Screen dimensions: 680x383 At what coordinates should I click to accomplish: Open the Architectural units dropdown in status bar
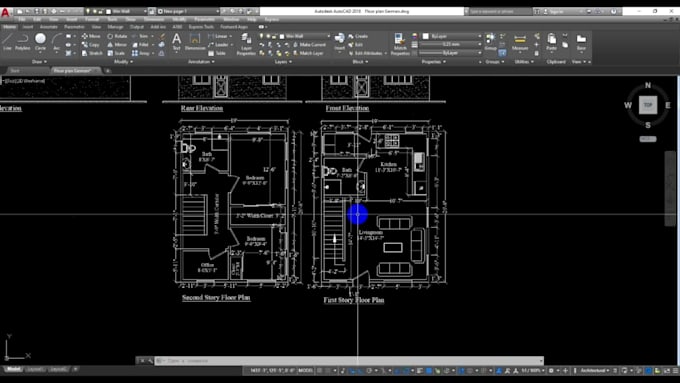(x=595, y=371)
